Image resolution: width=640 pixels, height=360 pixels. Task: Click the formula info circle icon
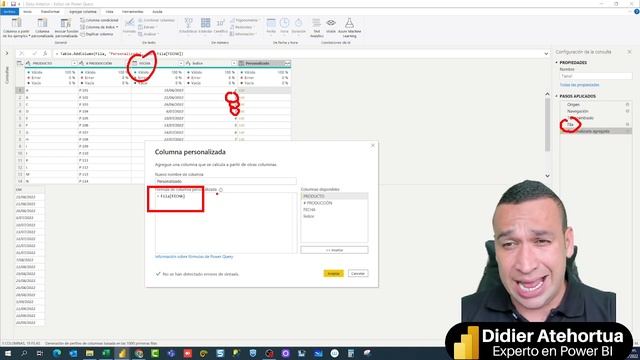[x=221, y=190]
